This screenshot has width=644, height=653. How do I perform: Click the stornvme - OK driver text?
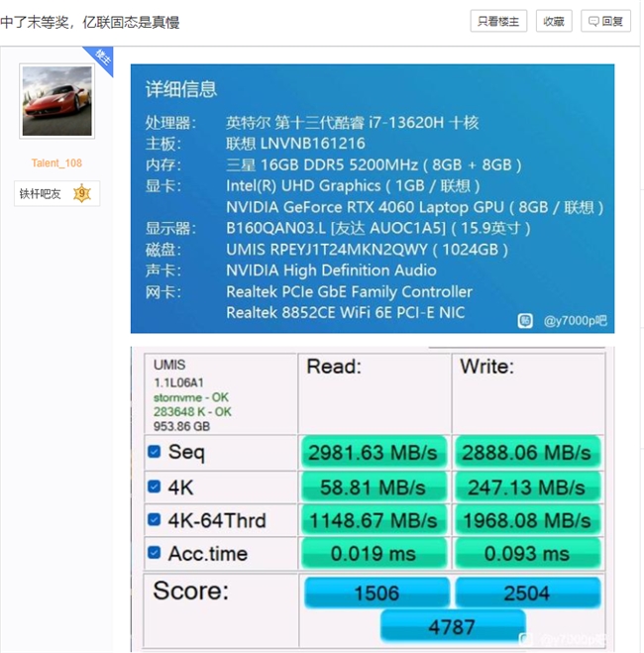coord(191,397)
